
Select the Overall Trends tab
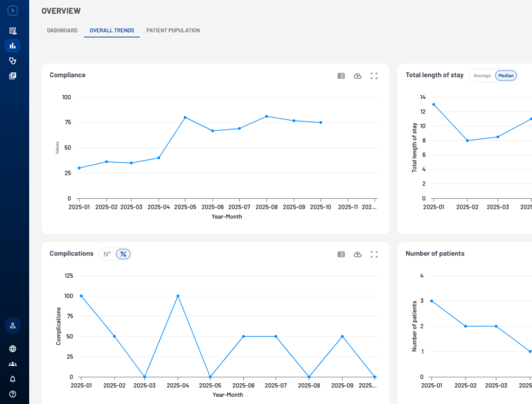(112, 30)
